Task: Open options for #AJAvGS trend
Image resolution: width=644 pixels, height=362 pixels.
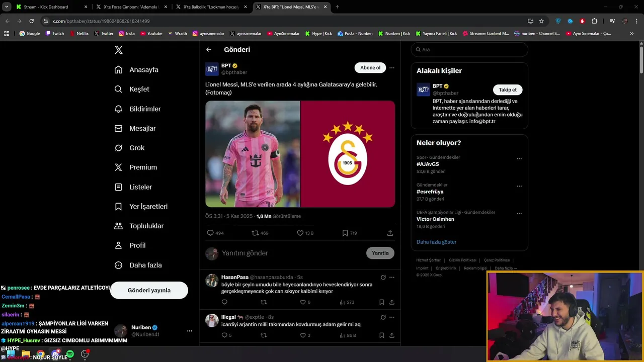Action: tap(519, 159)
